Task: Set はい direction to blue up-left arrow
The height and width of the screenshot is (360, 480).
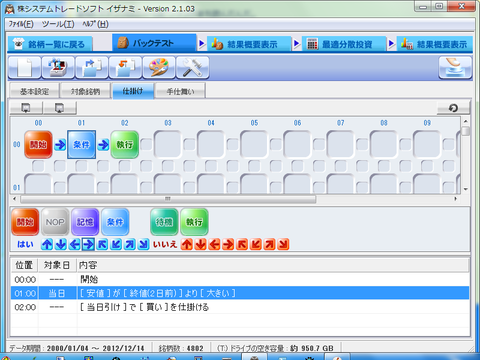Action: tap(102, 244)
